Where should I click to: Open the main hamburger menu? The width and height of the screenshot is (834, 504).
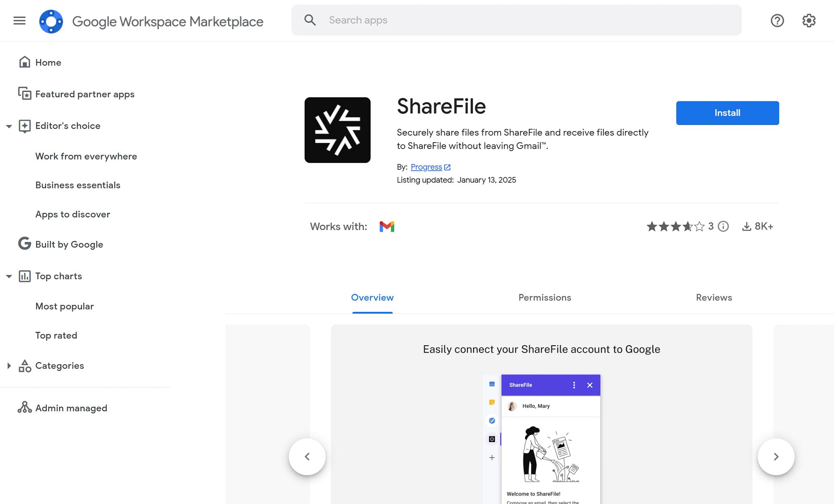(x=19, y=20)
